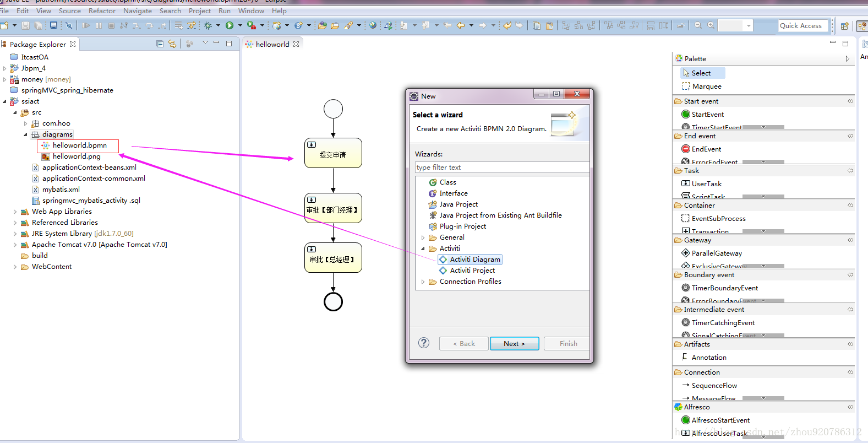The width and height of the screenshot is (868, 443).
Task: Collapse the Gateway palette drawer
Action: point(764,240)
